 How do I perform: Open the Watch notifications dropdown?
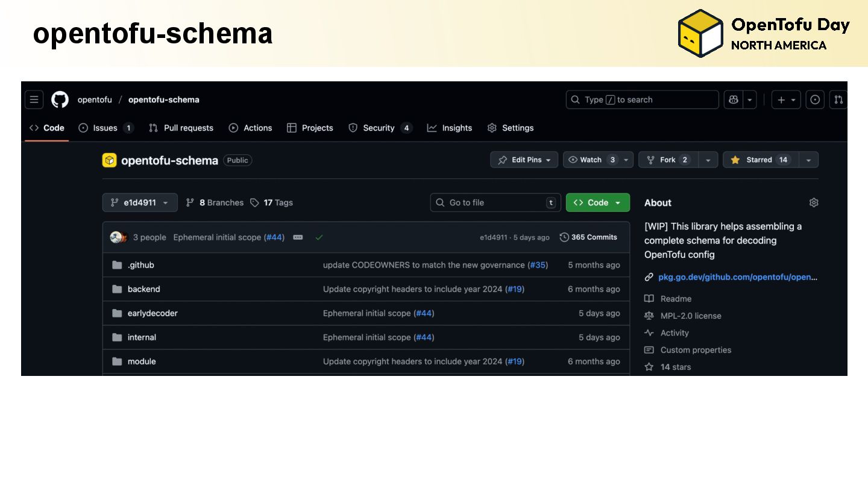(x=598, y=160)
